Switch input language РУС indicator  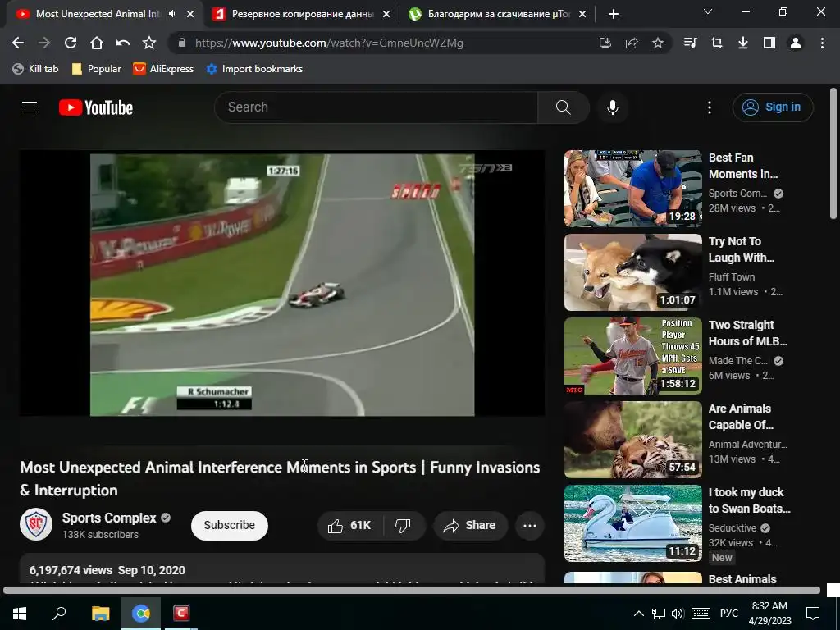[728, 614]
